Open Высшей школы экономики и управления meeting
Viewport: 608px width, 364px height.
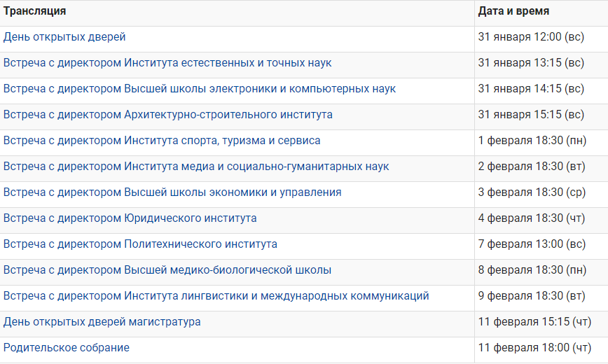coord(172,192)
